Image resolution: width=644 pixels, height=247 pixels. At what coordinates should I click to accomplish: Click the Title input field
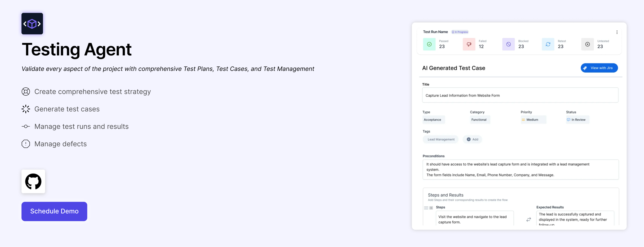tap(520, 95)
